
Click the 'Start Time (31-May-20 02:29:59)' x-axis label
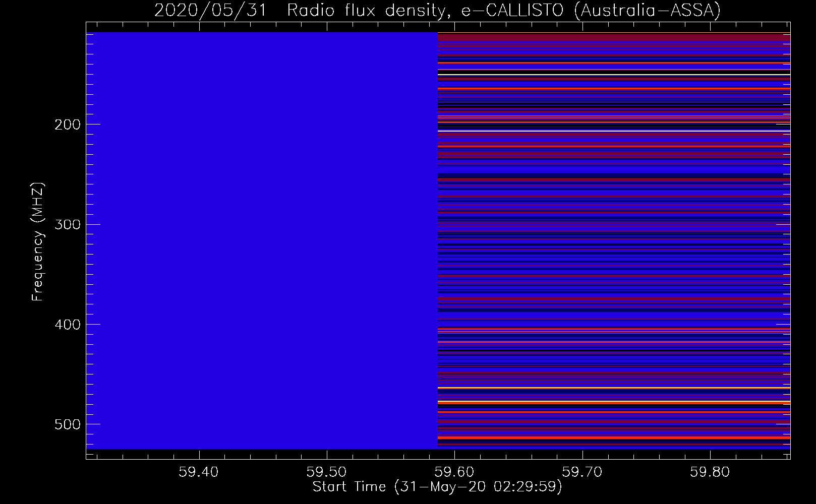click(437, 487)
